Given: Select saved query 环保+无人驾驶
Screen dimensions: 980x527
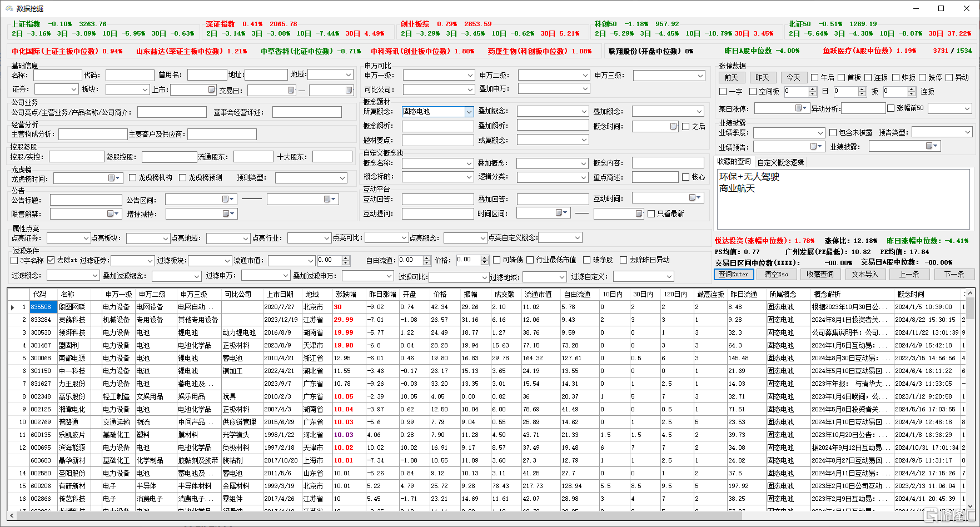Looking at the screenshot, I should [749, 177].
